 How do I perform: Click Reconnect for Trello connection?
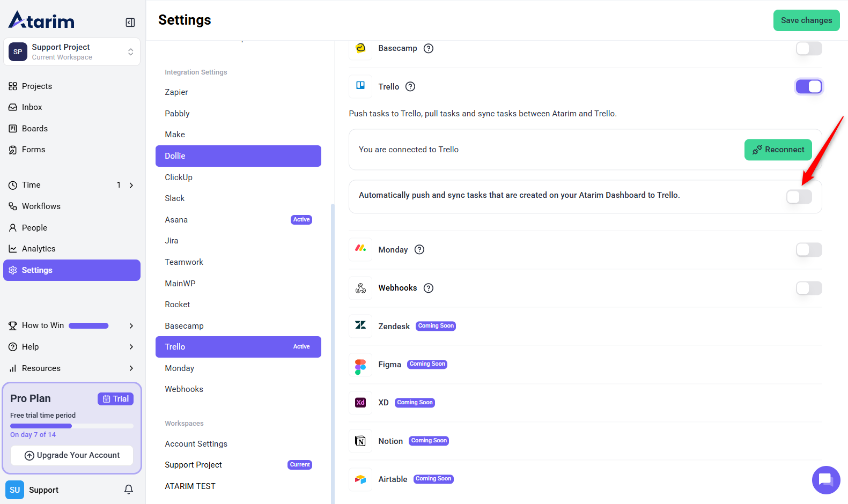click(x=778, y=150)
